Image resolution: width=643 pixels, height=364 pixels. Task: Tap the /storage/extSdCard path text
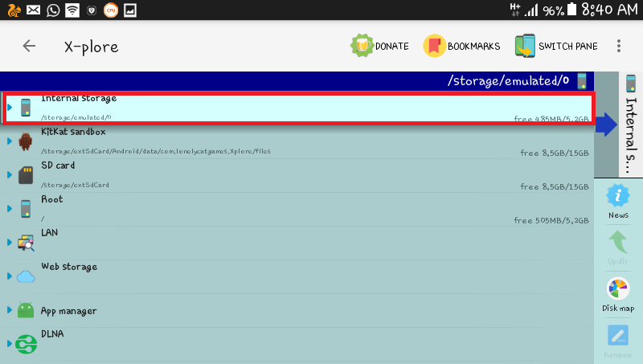[75, 185]
